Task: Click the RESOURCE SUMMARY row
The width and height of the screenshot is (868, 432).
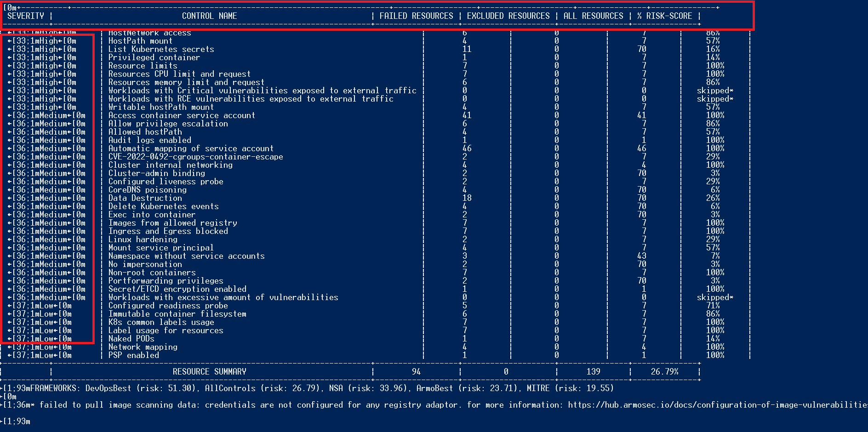Action: tap(209, 372)
